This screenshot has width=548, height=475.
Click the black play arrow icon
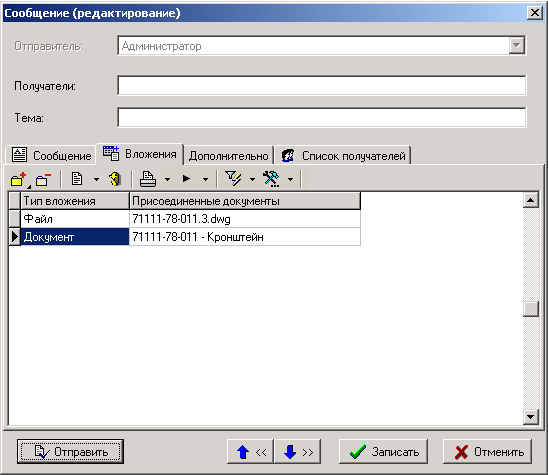186,179
